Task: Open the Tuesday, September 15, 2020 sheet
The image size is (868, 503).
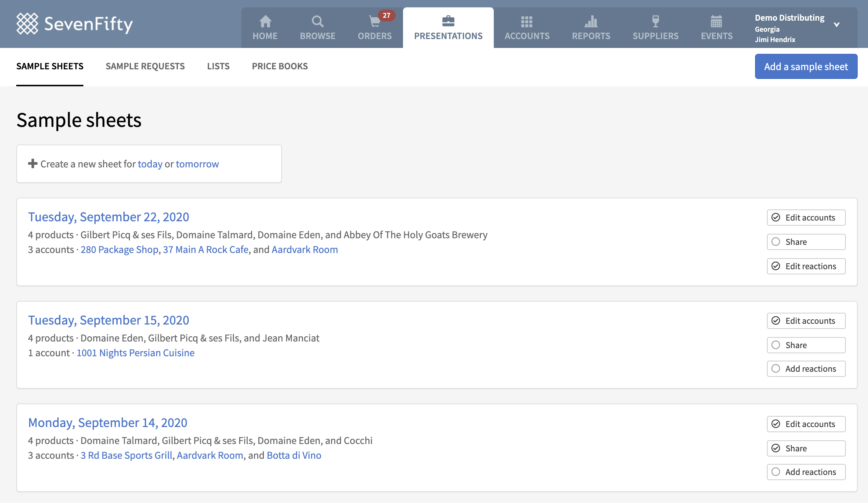Action: coord(108,320)
